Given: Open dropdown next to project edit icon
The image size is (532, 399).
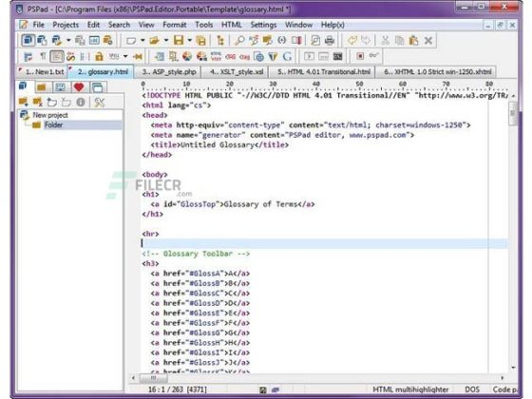Looking at the screenshot, I should click(68, 40).
